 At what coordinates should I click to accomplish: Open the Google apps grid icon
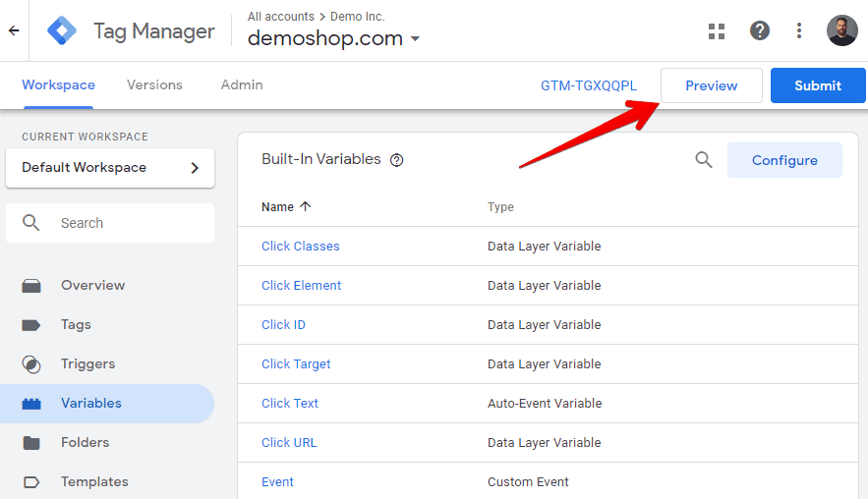pyautogui.click(x=717, y=31)
